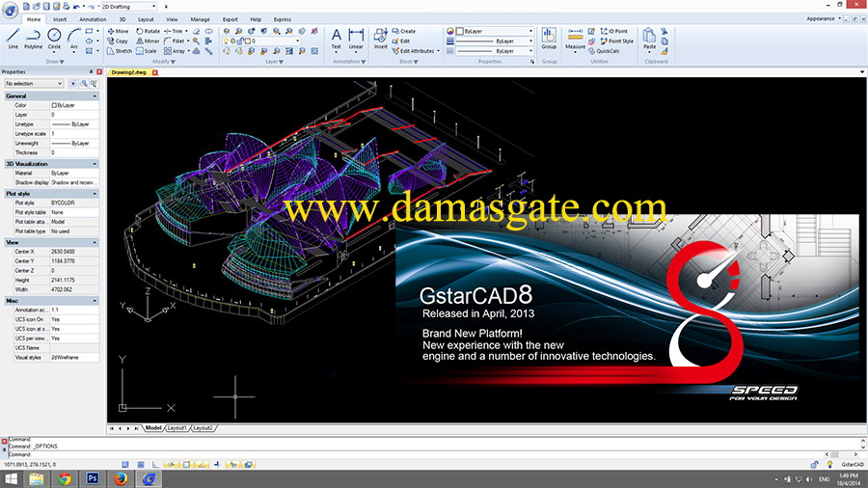Open the Measure tool
Viewport: 868px width, 488px height.
pos(575,39)
